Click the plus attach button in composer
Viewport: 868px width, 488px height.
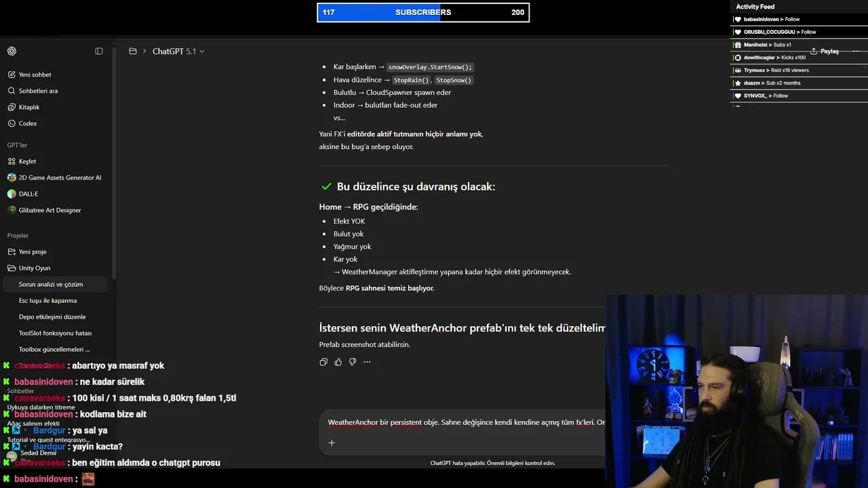click(332, 443)
